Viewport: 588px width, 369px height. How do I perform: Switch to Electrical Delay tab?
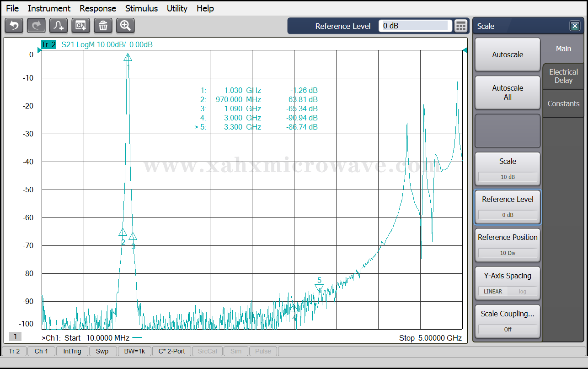click(563, 76)
